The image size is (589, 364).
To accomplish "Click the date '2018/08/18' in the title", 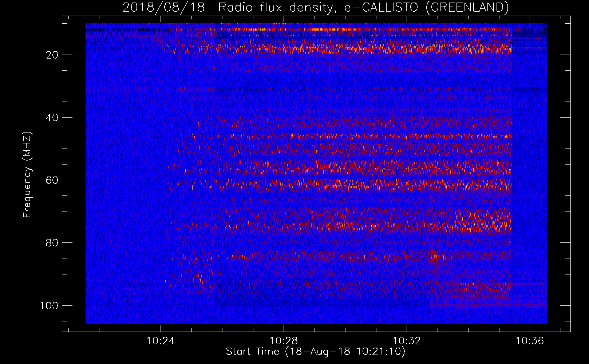I will tap(163, 8).
